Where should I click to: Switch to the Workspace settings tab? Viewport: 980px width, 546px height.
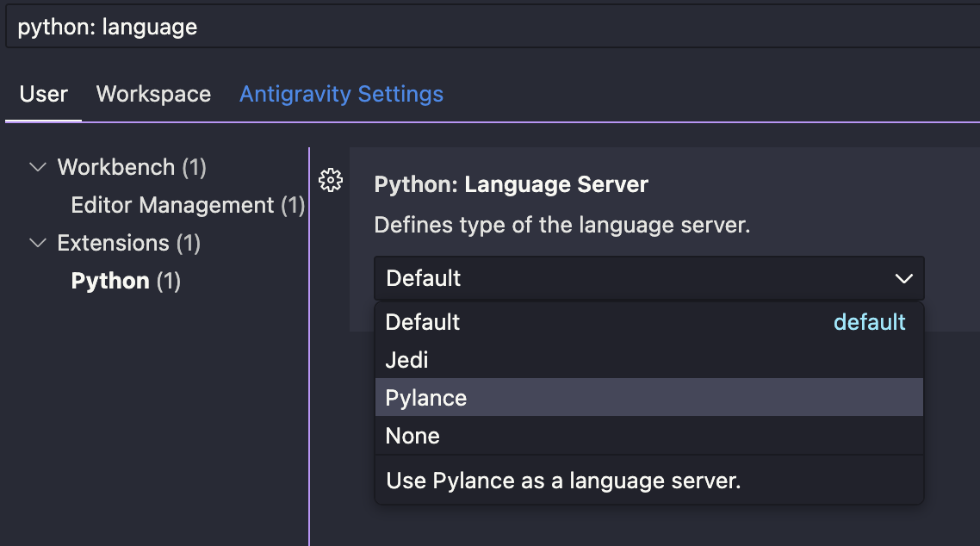point(153,94)
